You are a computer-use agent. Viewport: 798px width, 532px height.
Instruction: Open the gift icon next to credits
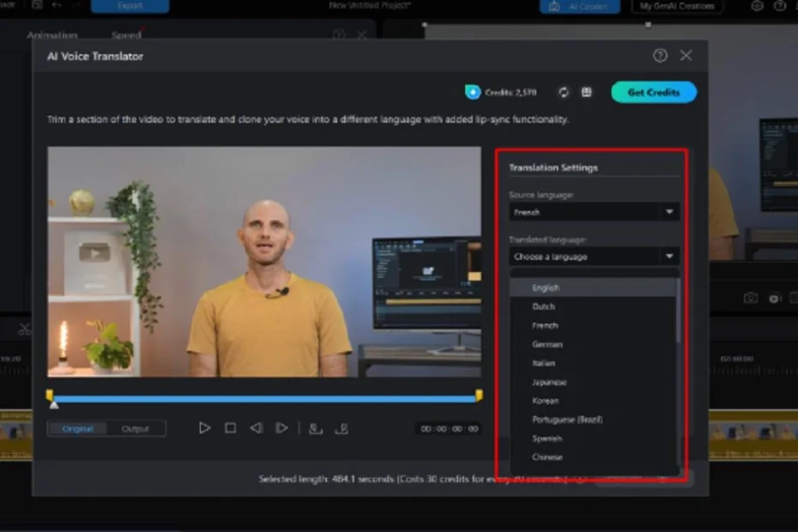pyautogui.click(x=586, y=92)
